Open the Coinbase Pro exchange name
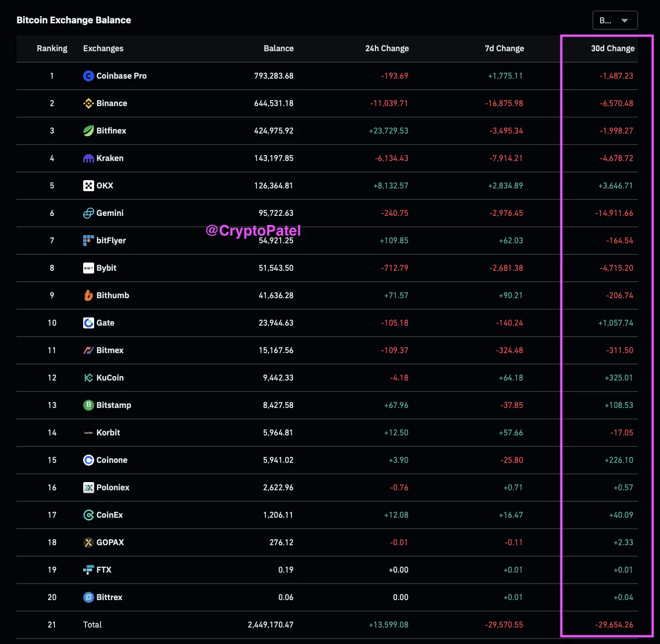Viewport: 660px width, 644px height. coord(122,76)
